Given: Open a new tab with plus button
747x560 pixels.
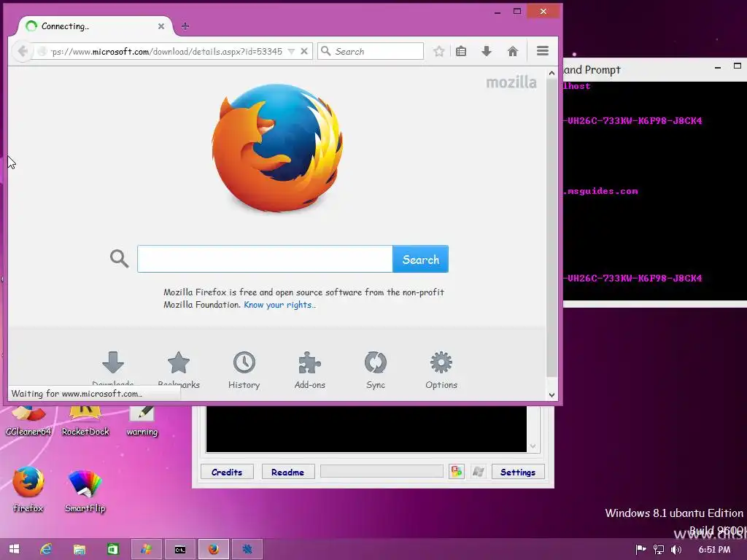Looking at the screenshot, I should coord(185,26).
